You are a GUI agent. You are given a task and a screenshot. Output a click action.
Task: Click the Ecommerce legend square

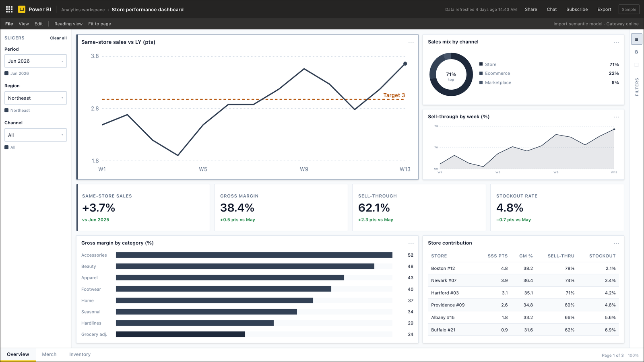481,73
